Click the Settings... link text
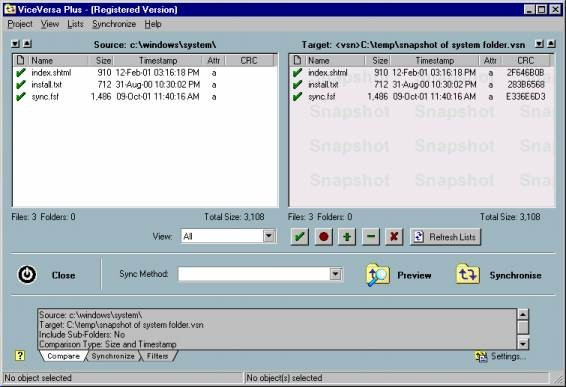 [508, 356]
